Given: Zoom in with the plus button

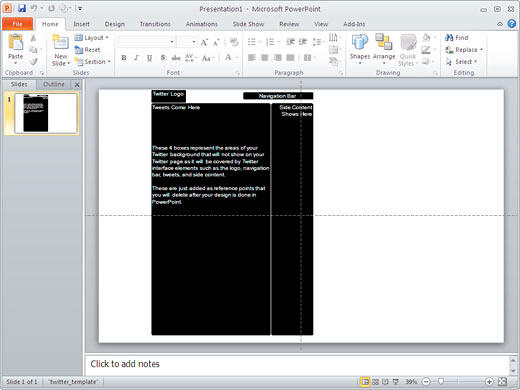Looking at the screenshot, I should (489, 382).
